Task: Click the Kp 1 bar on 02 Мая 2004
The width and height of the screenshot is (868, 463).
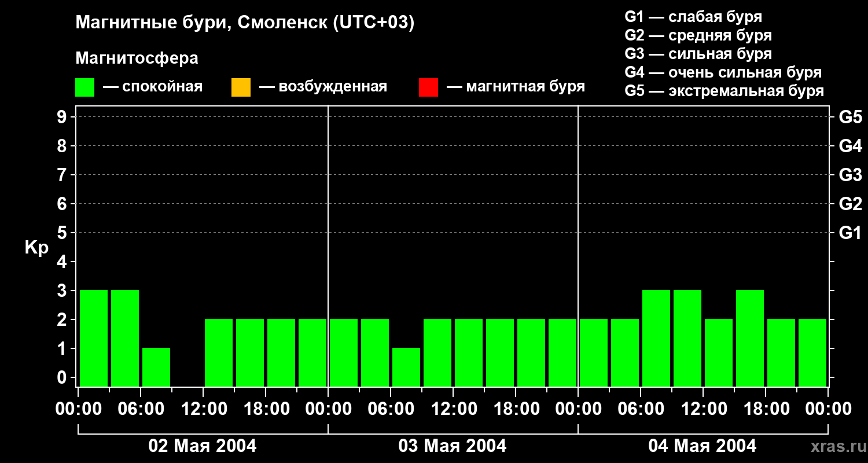Action: coord(156,367)
